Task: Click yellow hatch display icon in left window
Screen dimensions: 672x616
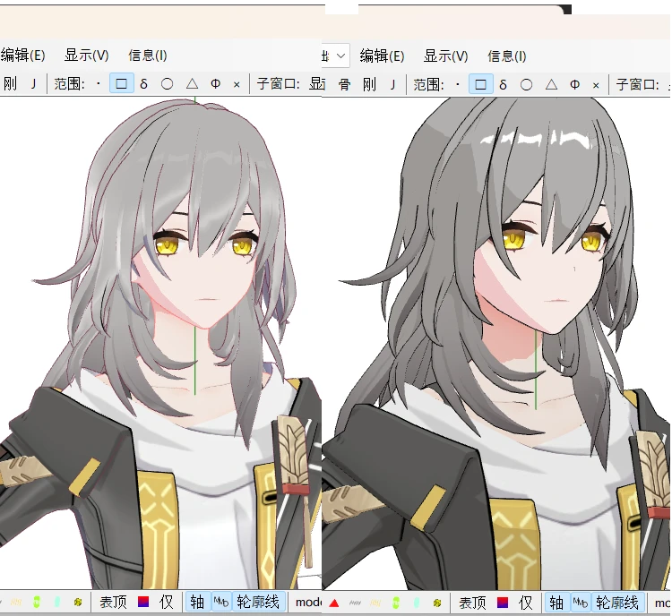Action: [16, 603]
